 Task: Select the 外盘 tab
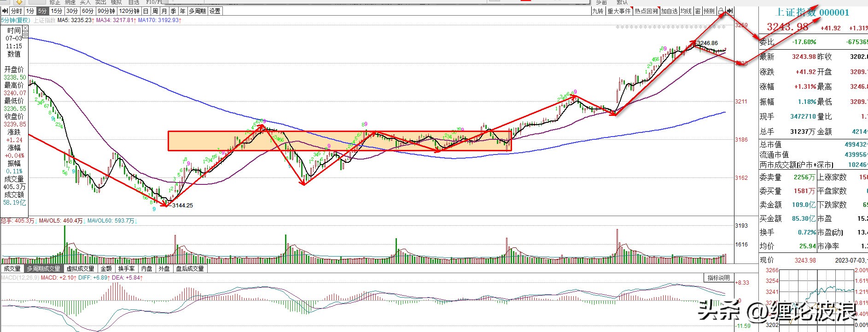[x=164, y=269]
